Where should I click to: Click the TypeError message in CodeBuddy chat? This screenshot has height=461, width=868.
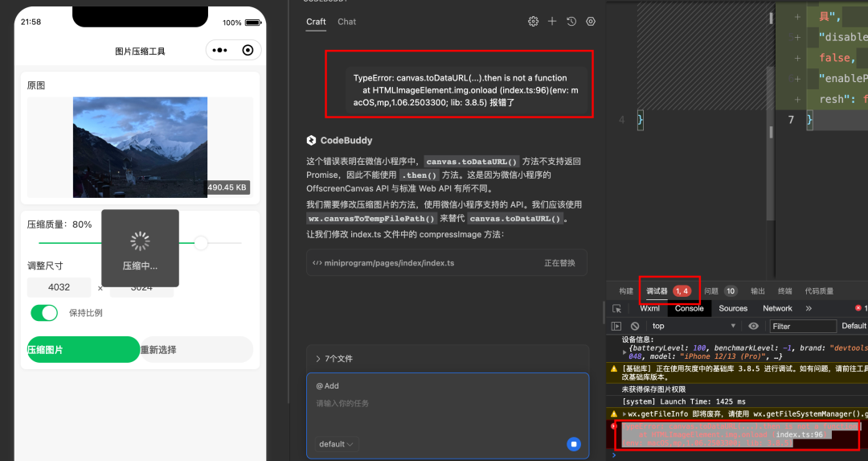465,90
